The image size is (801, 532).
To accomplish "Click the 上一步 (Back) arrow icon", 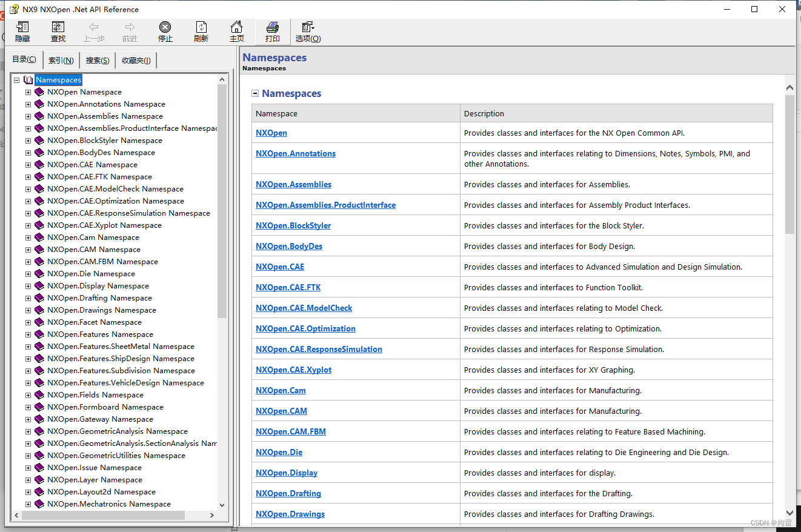I will 93,27.
